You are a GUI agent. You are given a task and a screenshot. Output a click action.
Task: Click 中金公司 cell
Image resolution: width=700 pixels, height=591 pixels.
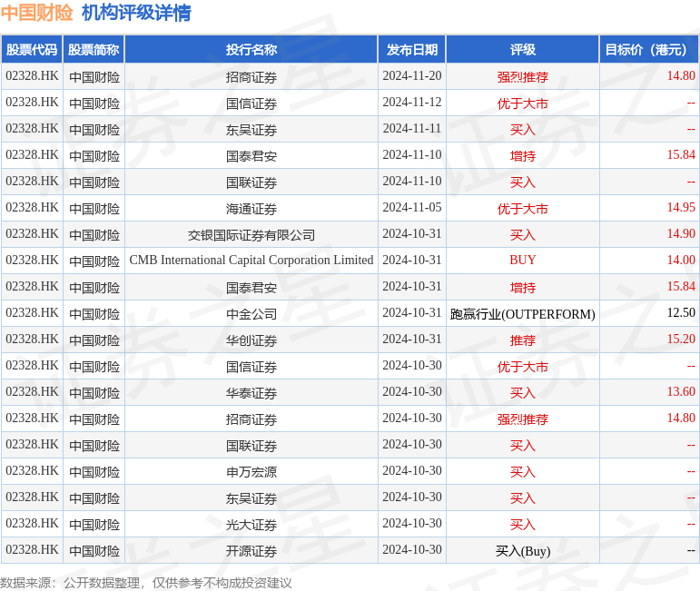click(251, 314)
